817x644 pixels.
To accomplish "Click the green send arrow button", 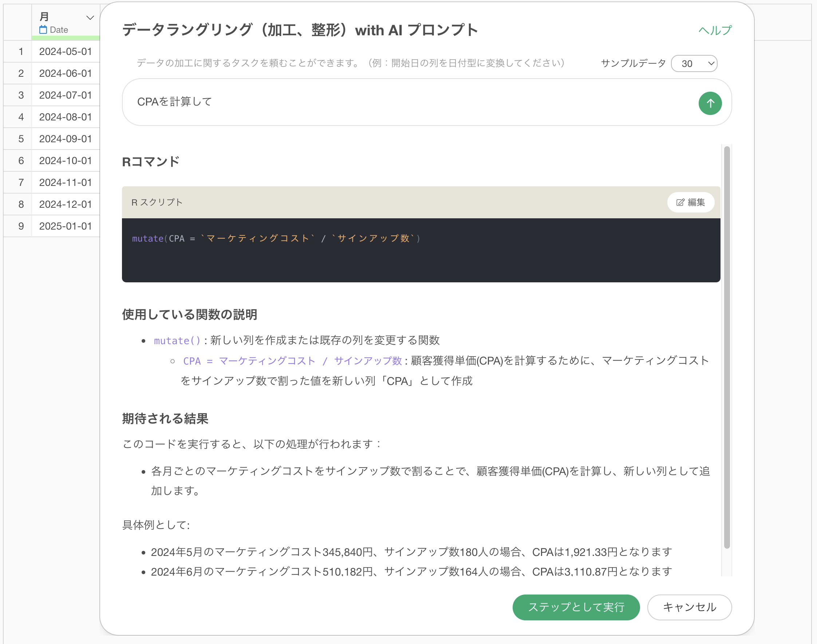I will point(710,103).
